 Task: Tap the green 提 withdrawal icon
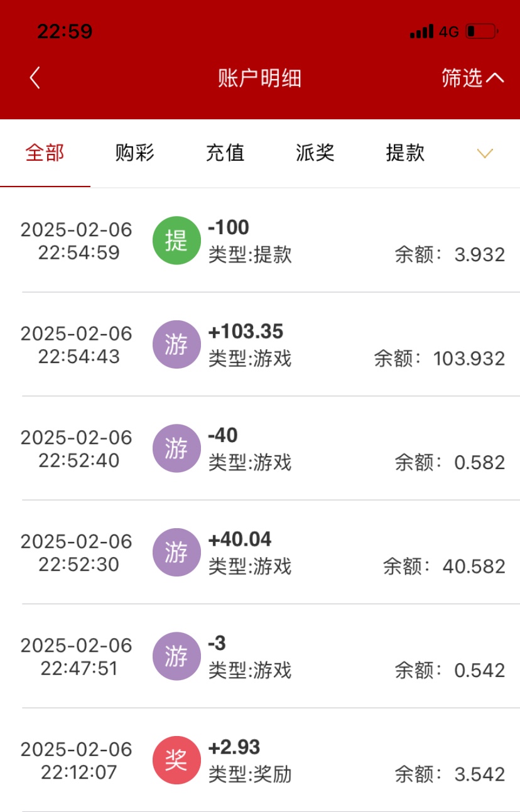pos(176,241)
